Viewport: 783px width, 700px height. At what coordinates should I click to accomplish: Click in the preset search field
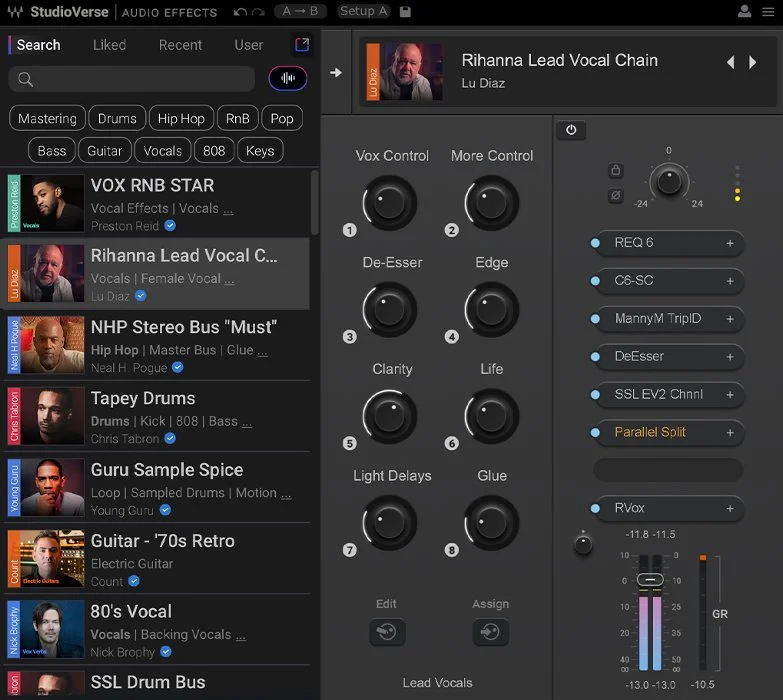point(132,79)
